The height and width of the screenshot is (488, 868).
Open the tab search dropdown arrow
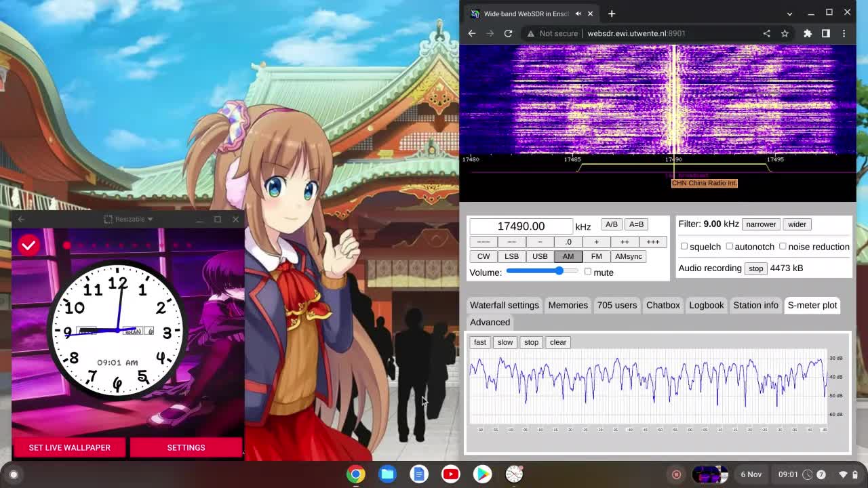[x=789, y=14]
